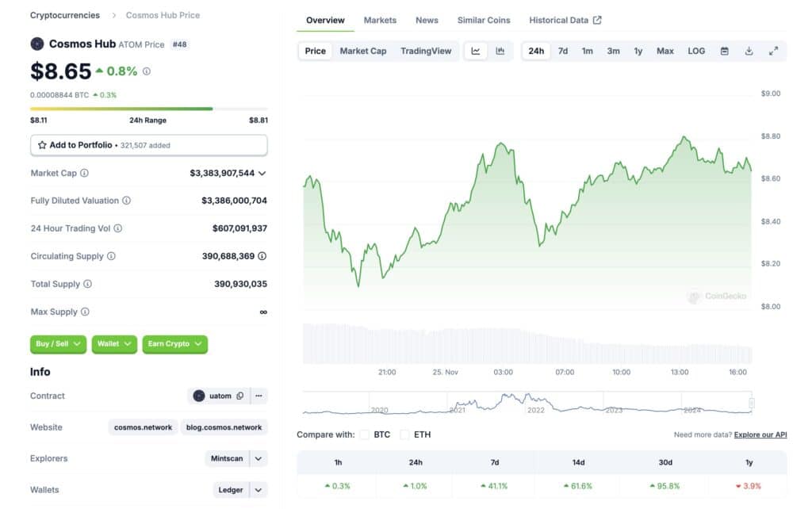Click the Max Supply info icon
Screen dimensions: 812x509
85,312
